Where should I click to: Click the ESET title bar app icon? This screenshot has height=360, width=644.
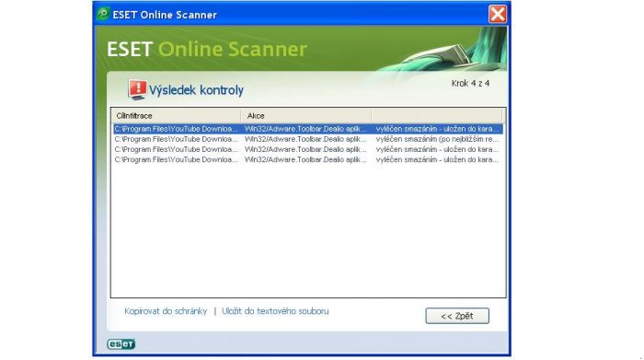coord(103,14)
